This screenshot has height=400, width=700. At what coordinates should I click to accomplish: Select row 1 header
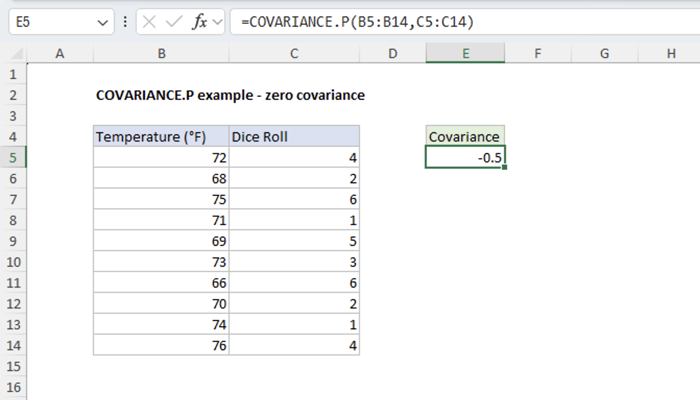pos(13,74)
